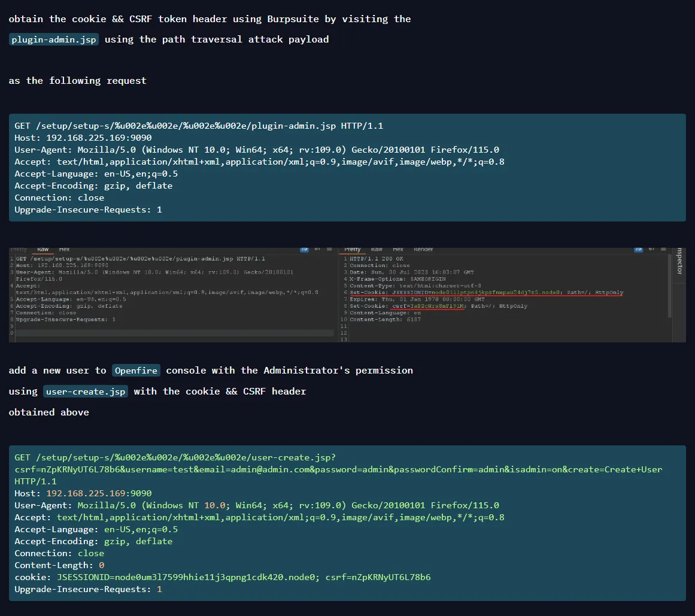Screen dimensions: 695x616
Task: Click the 'Date: Sun, 30 Jul 2023' response line
Action: (412, 272)
